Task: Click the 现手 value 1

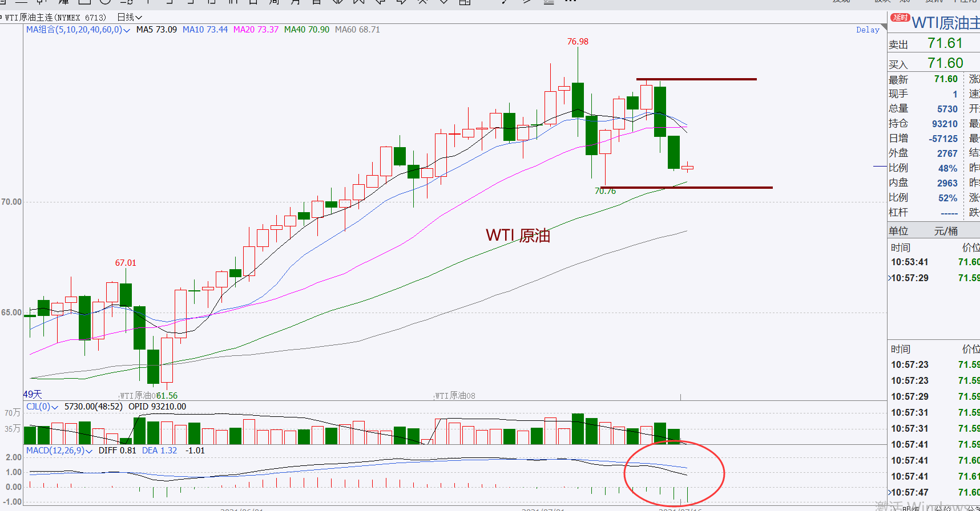Action: pyautogui.click(x=955, y=94)
